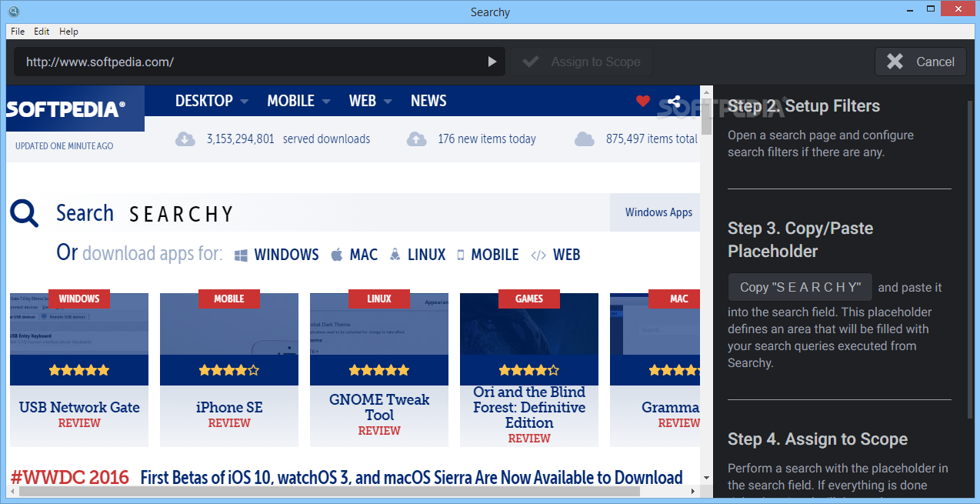
Task: Click the iPhone SE title link
Action: click(229, 407)
